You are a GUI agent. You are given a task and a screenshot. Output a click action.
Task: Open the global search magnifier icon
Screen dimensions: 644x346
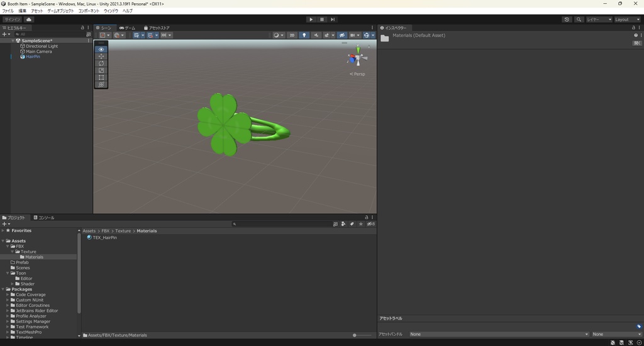tap(579, 20)
